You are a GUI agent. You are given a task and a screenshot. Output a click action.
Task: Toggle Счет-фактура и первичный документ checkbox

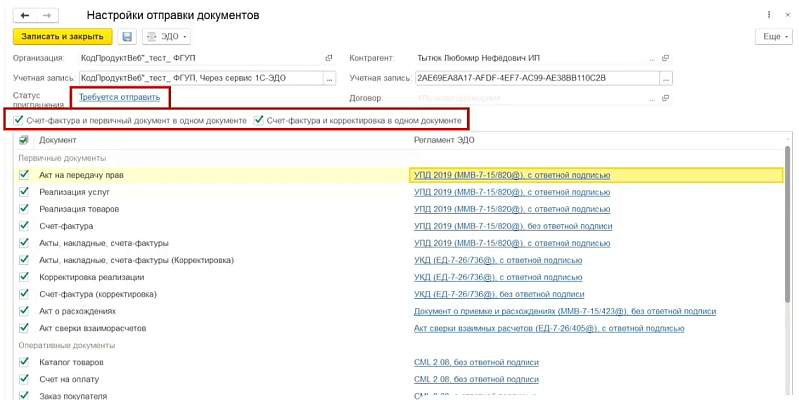tap(19, 121)
